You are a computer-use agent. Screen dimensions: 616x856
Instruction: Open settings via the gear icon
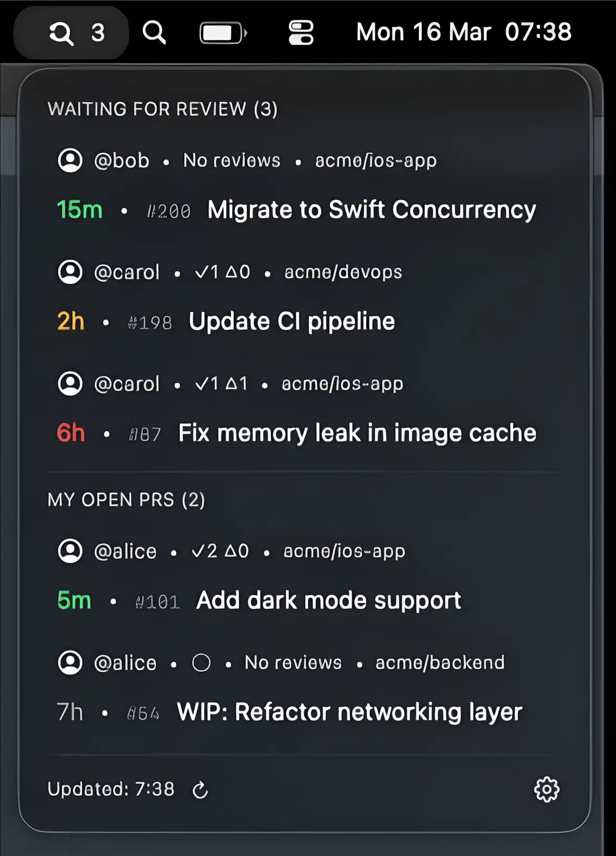point(546,790)
